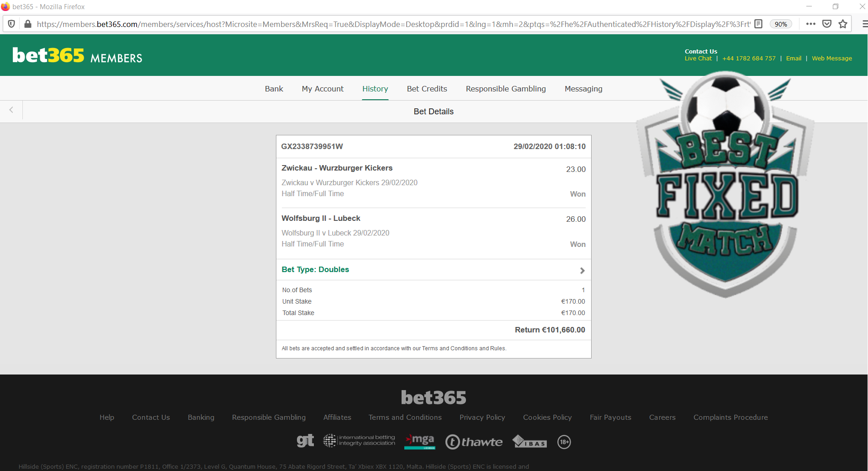Click footer Responsible Gambling link
Image resolution: width=868 pixels, height=471 pixels.
point(269,417)
